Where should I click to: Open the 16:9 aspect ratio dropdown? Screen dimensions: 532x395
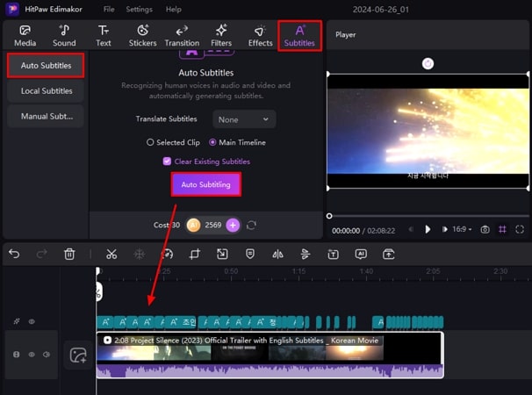pos(462,229)
